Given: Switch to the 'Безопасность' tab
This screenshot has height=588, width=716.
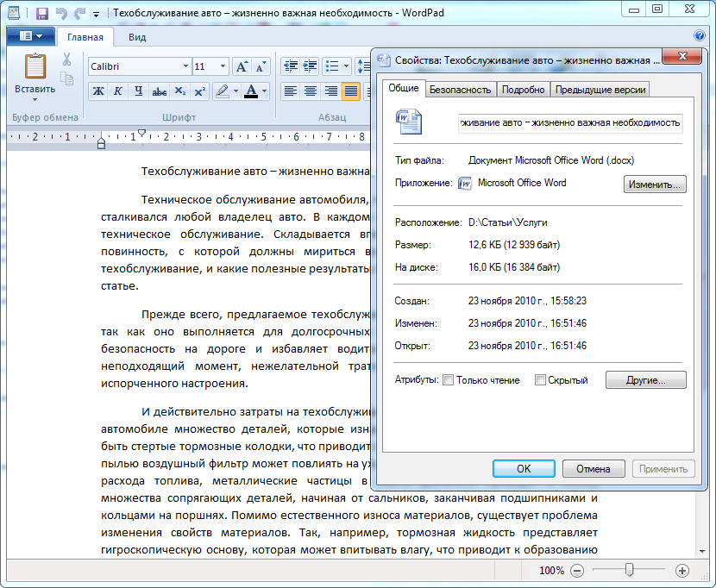Looking at the screenshot, I should [461, 90].
